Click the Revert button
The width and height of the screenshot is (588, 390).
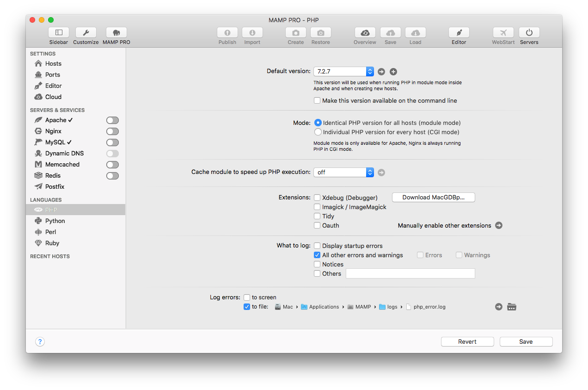coord(467,342)
